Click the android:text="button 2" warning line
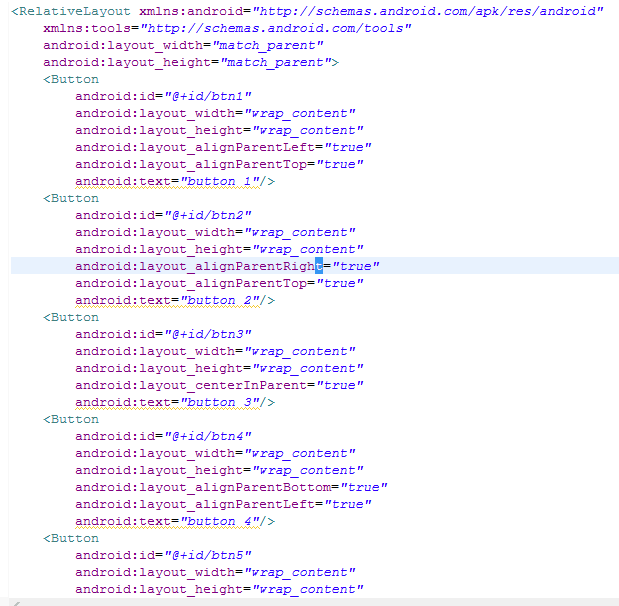This screenshot has width=619, height=606. (x=175, y=300)
